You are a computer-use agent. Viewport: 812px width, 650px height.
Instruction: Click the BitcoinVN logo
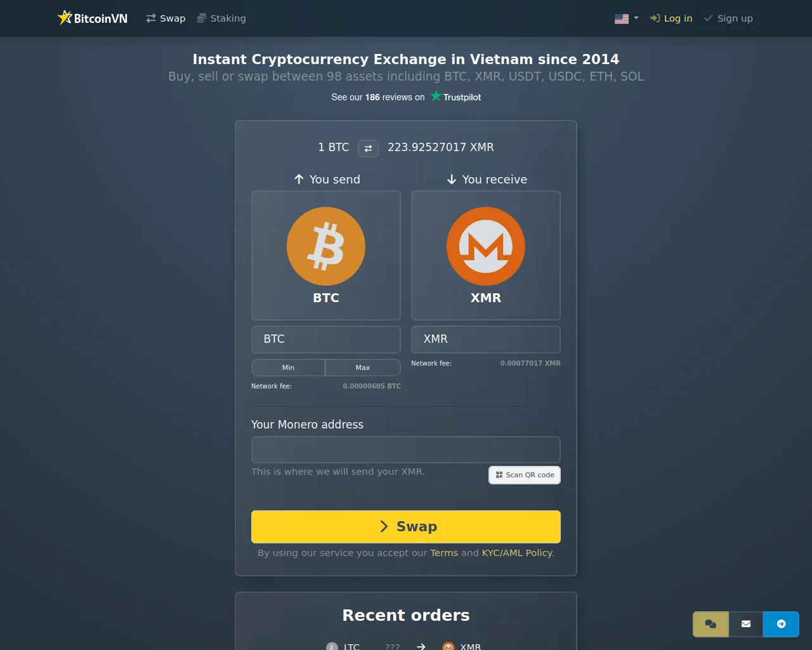(x=93, y=18)
